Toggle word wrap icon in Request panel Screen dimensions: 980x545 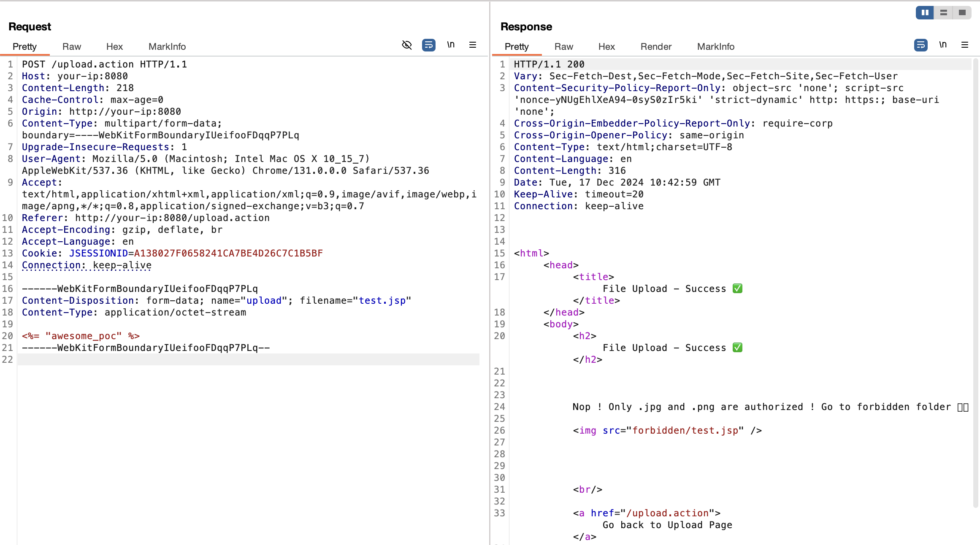[428, 45]
